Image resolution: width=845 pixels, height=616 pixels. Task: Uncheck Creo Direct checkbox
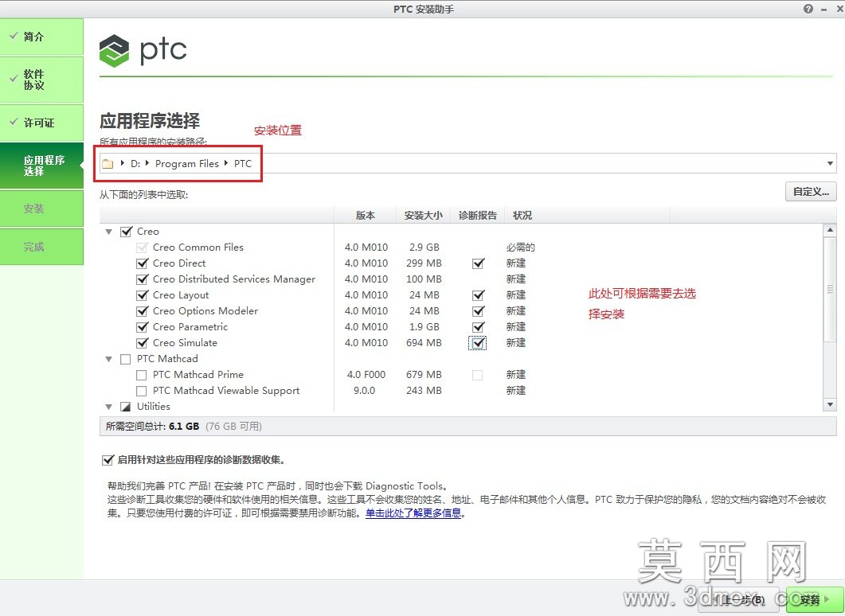point(143,263)
